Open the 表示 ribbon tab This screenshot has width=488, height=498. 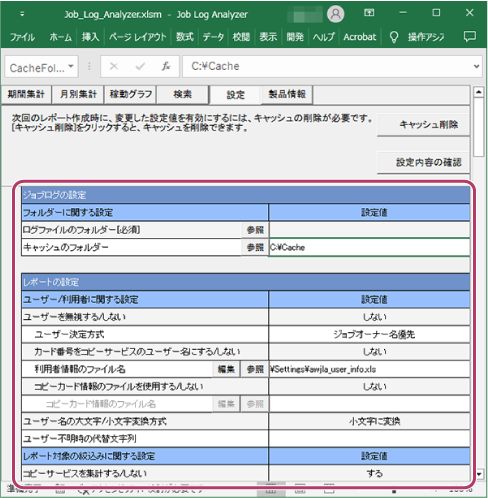pos(268,37)
